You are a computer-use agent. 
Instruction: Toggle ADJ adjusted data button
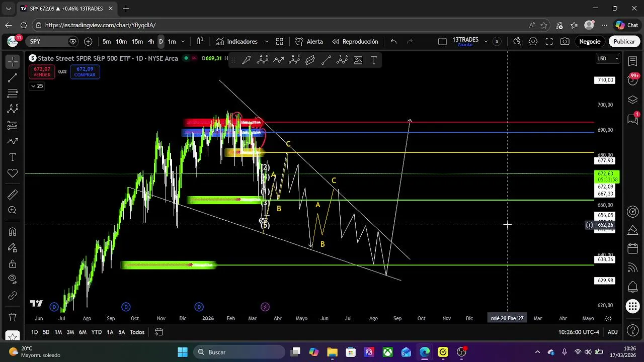pos(612,332)
